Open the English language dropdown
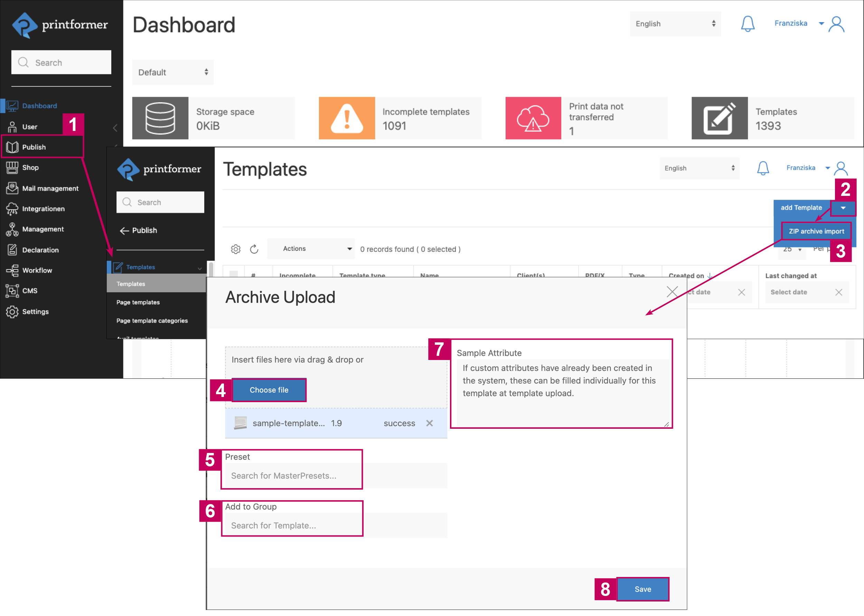 tap(675, 24)
